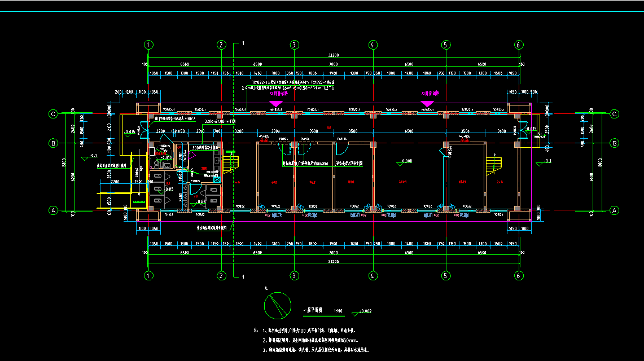Click the left magenta triangle marker on top wall
Screen dimensions: 644x361
click(276, 104)
